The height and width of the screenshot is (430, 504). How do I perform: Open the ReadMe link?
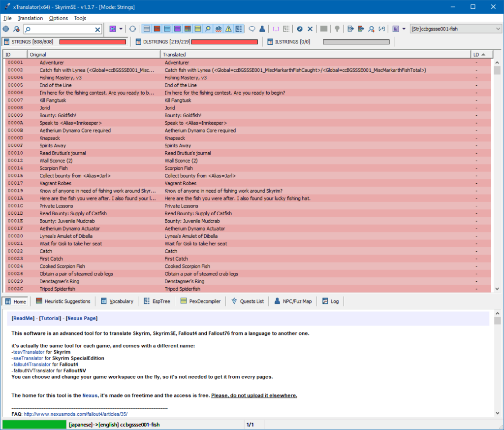pos(23,318)
